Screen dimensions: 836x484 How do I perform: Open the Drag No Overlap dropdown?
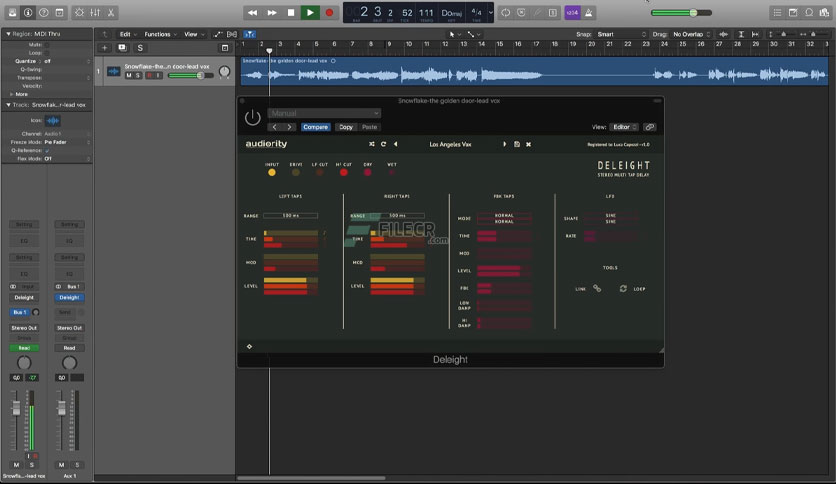(692, 34)
